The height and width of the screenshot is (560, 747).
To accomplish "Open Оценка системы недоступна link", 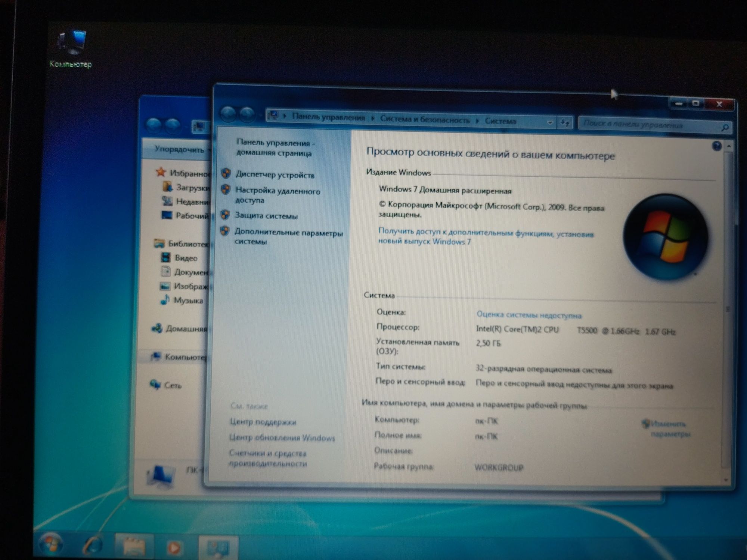I will (x=529, y=315).
